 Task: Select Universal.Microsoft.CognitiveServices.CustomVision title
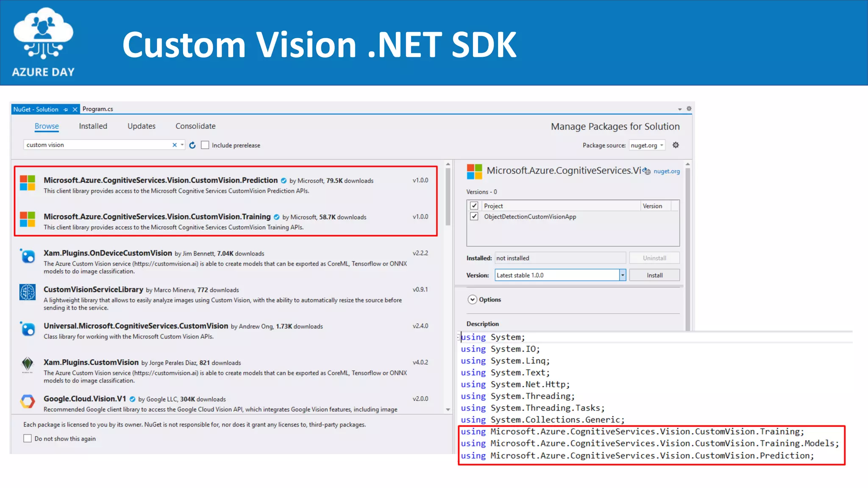click(136, 326)
